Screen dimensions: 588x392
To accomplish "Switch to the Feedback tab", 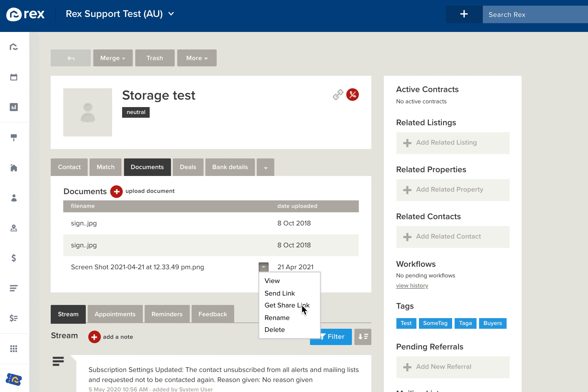I will click(x=213, y=314).
